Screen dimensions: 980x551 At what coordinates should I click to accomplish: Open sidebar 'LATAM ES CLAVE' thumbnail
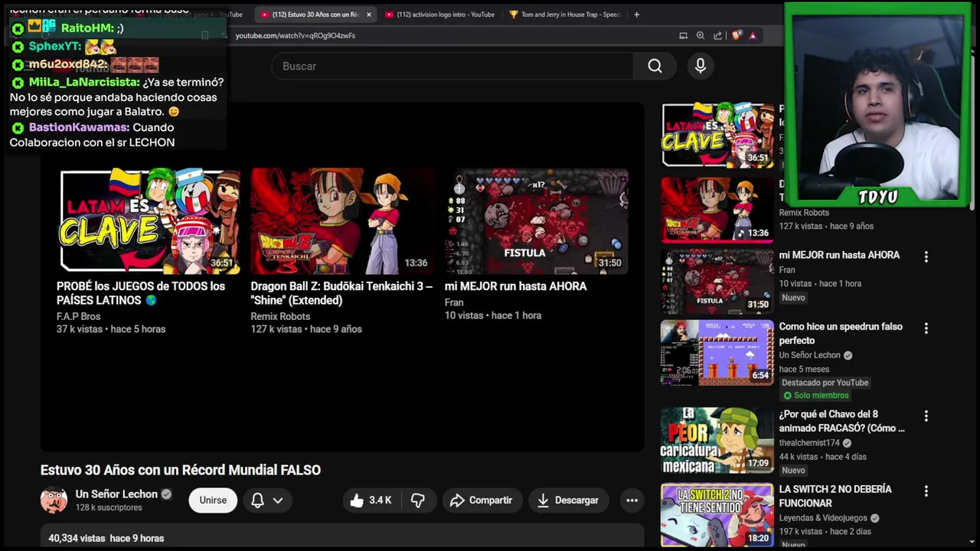717,135
